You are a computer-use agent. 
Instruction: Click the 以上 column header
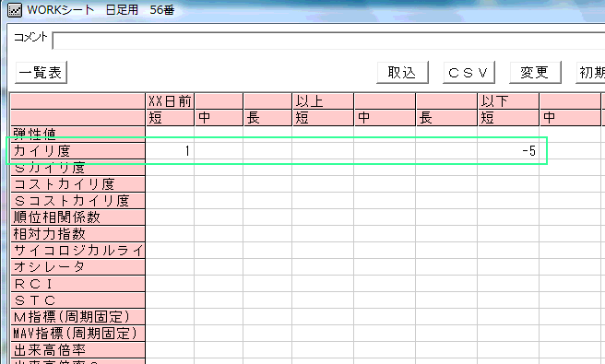point(323,101)
